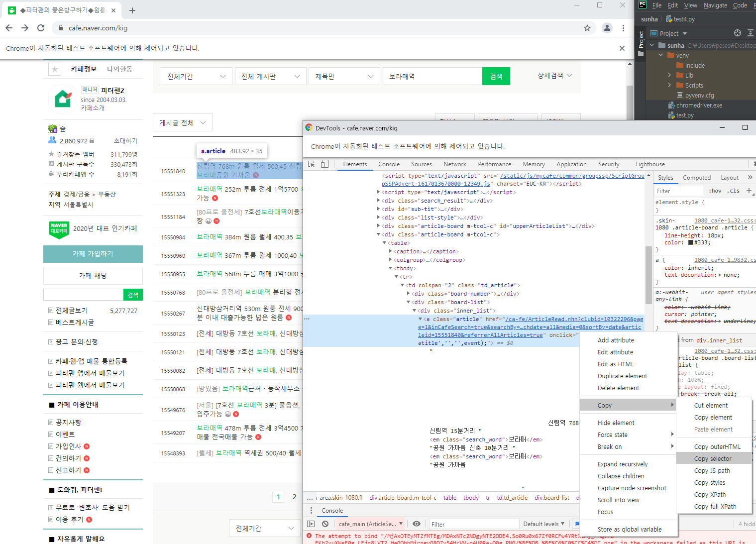Screen dimensions: 756x544
Task: Toggle .cls class editor
Action: point(733,191)
